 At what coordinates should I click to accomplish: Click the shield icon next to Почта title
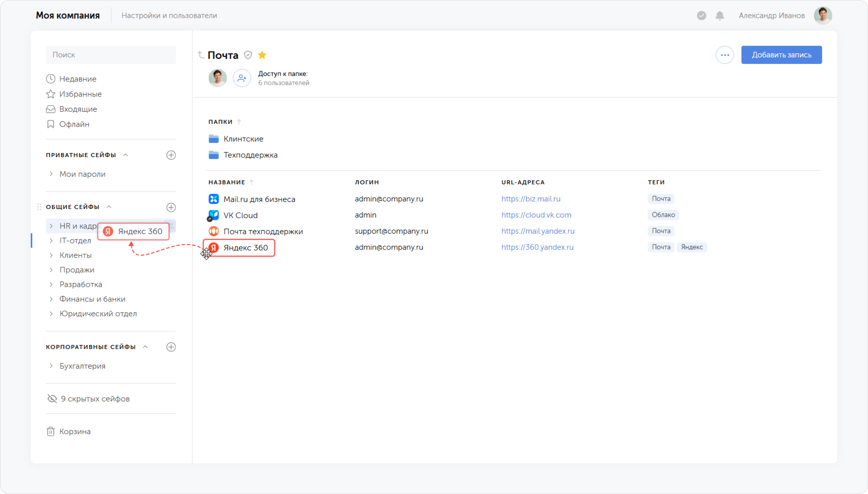248,55
